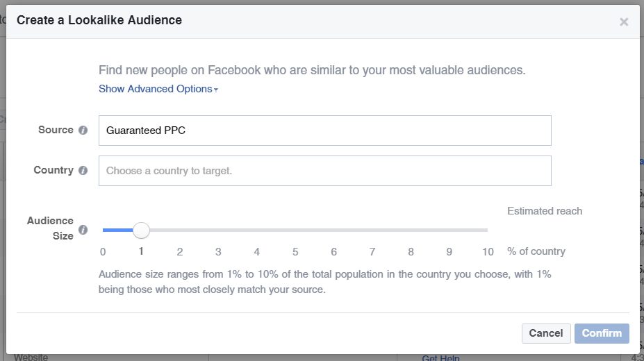Expand Show Advanced Options

pos(158,89)
